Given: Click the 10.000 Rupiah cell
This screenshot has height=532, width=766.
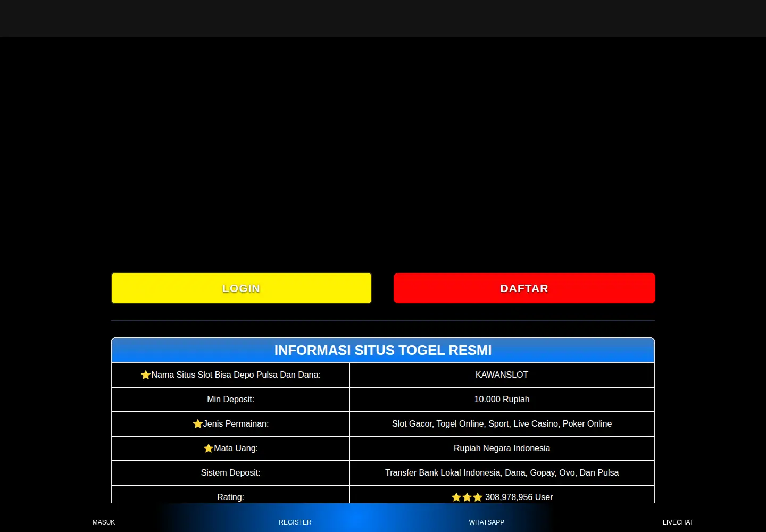Looking at the screenshot, I should click(502, 400).
